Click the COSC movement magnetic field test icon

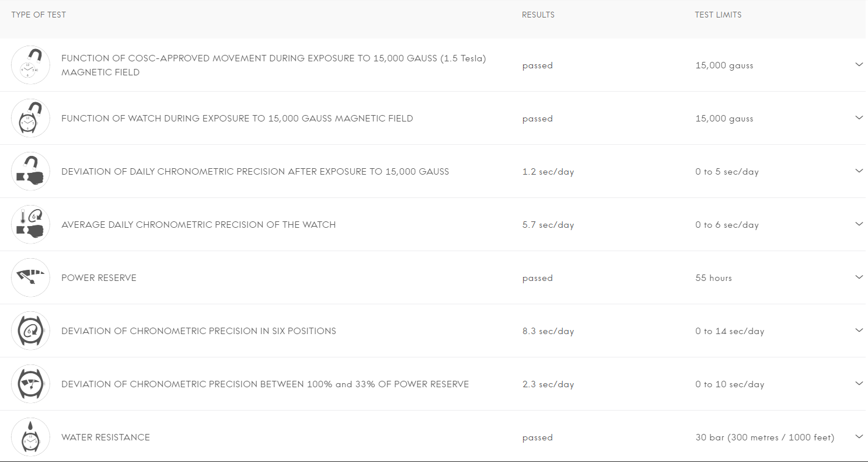tap(30, 65)
